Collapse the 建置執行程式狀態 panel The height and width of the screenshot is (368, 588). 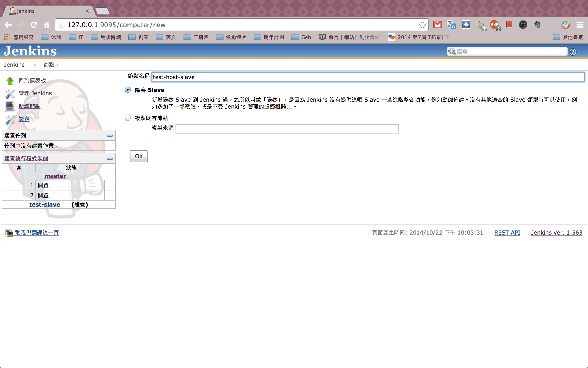(110, 159)
